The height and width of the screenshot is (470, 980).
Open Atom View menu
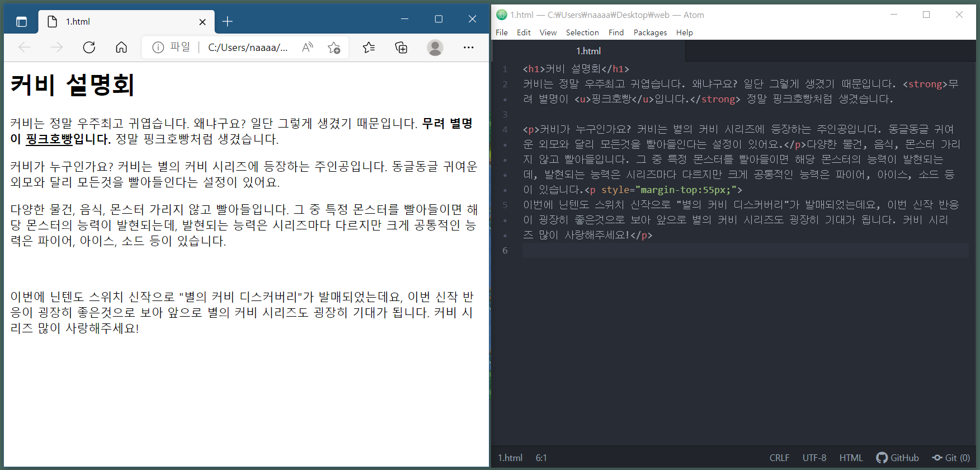tap(548, 32)
